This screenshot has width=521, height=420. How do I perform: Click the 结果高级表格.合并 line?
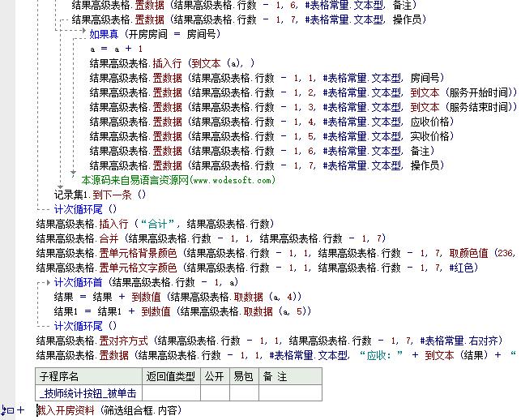pyautogui.click(x=211, y=238)
